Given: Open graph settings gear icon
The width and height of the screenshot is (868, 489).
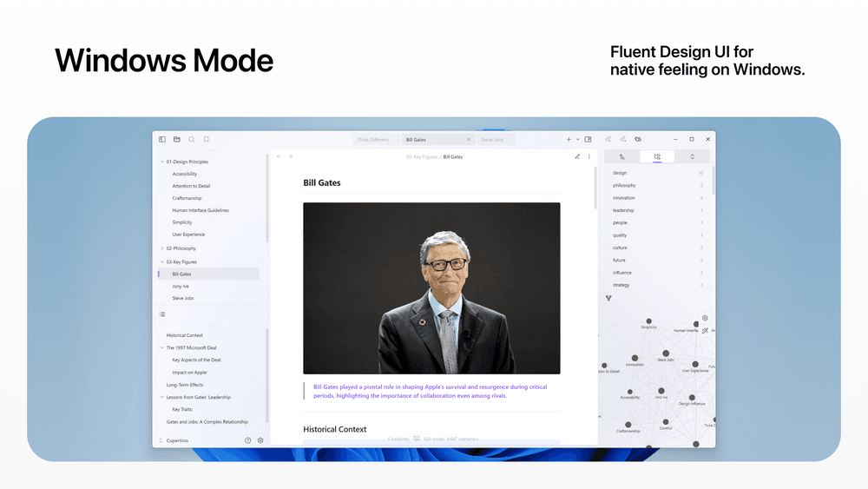Looking at the screenshot, I should tap(705, 318).
